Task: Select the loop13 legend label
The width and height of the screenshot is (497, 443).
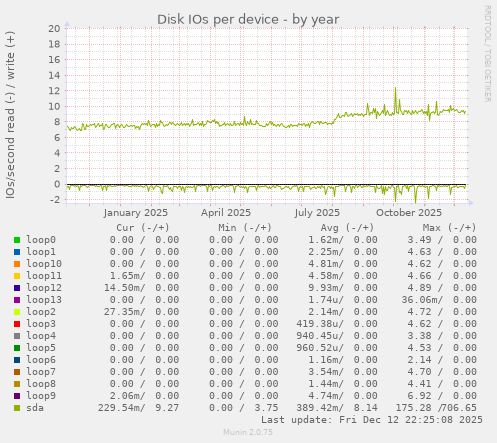Action: (44, 300)
